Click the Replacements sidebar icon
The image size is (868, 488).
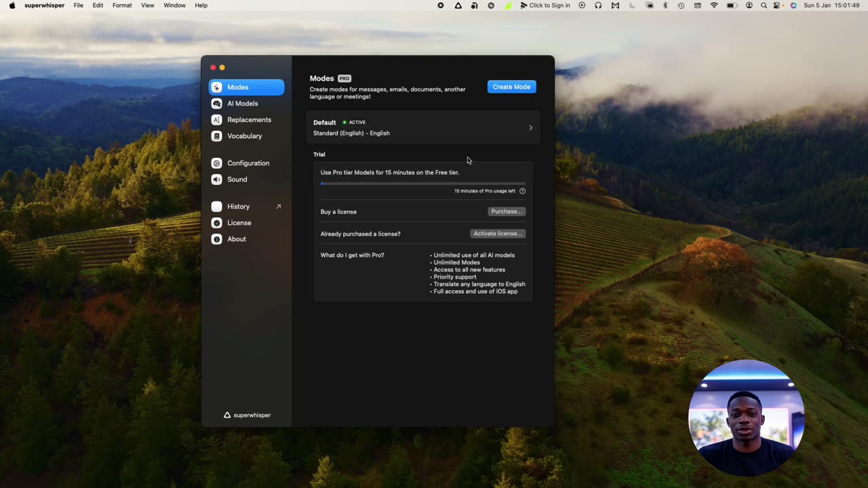(216, 119)
